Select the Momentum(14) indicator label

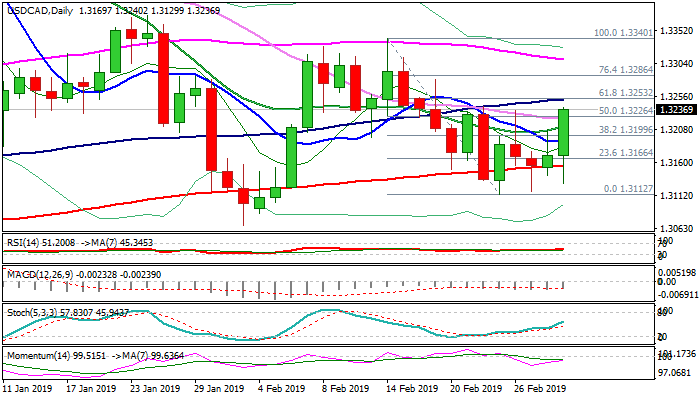pos(34,354)
